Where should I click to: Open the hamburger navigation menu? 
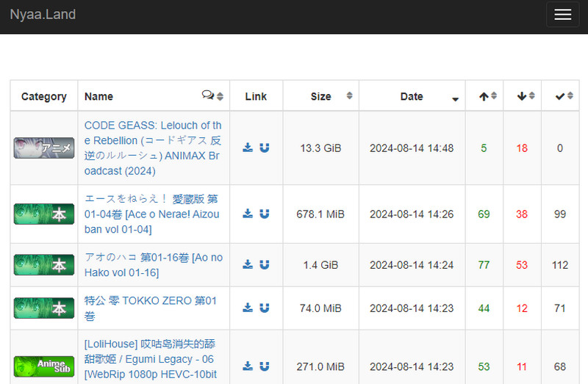[563, 15]
